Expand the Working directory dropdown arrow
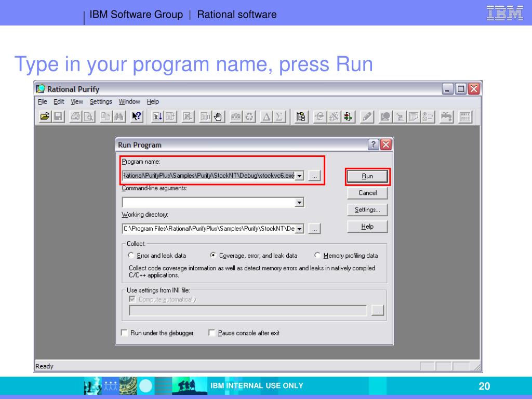The image size is (532, 399). click(x=299, y=229)
